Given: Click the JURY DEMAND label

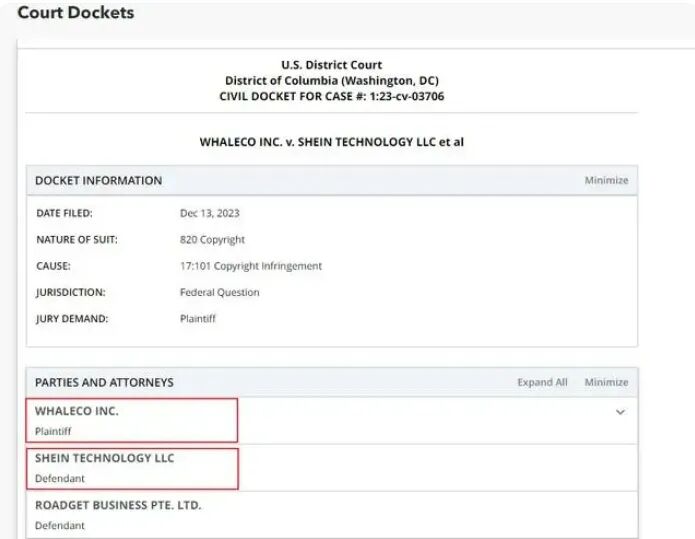Looking at the screenshot, I should click(x=72, y=319).
